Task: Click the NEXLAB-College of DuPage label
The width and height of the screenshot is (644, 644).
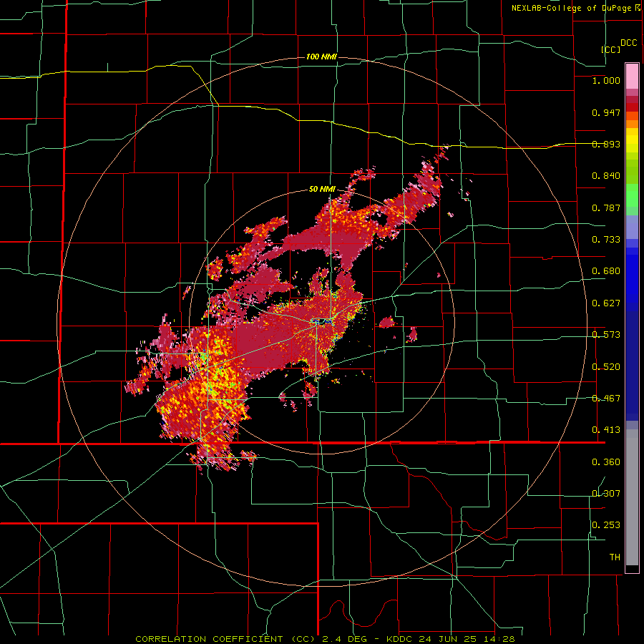Action: (x=575, y=8)
